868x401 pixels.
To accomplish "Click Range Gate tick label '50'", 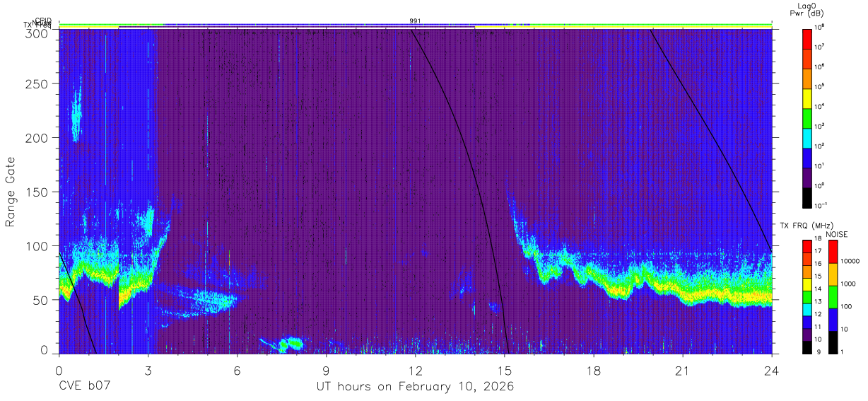I will tap(41, 300).
